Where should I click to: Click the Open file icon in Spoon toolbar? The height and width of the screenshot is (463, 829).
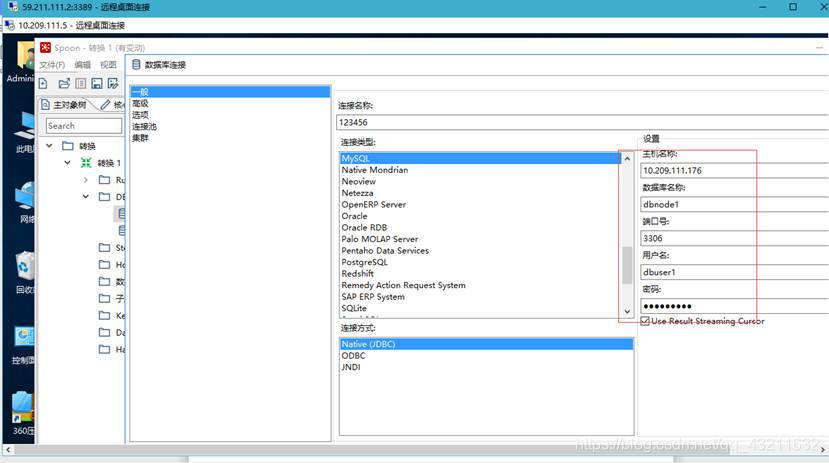(64, 84)
